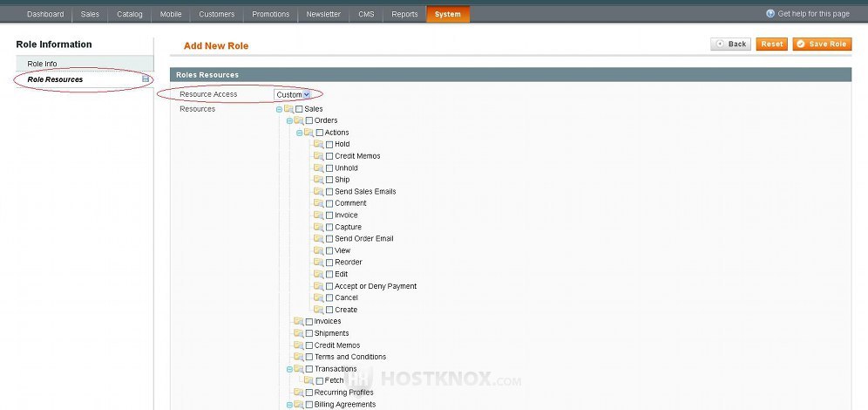Click the Reset button
Image resolution: width=868 pixels, height=410 pixels.
pyautogui.click(x=771, y=44)
